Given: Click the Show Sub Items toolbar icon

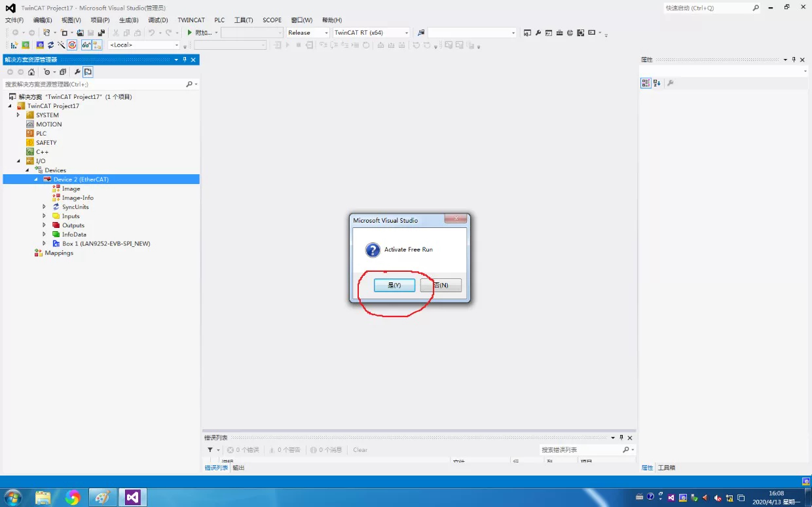Looking at the screenshot, I should (97, 45).
